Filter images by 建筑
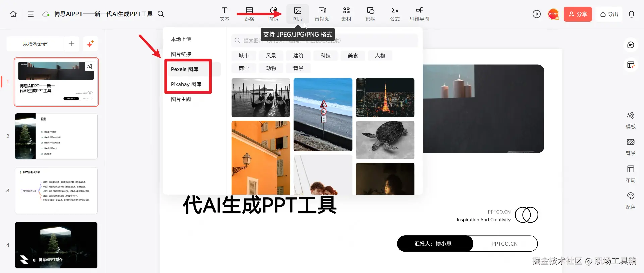644x273 pixels. pos(298,56)
